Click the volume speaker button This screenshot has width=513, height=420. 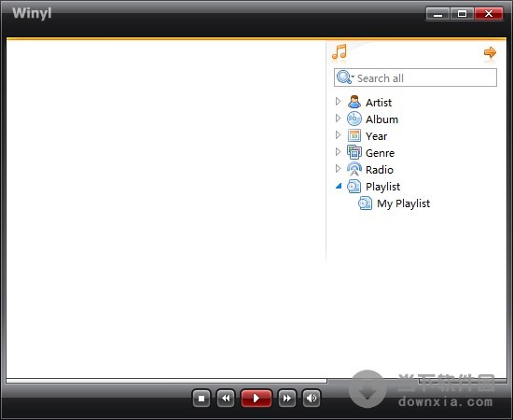[x=312, y=399]
